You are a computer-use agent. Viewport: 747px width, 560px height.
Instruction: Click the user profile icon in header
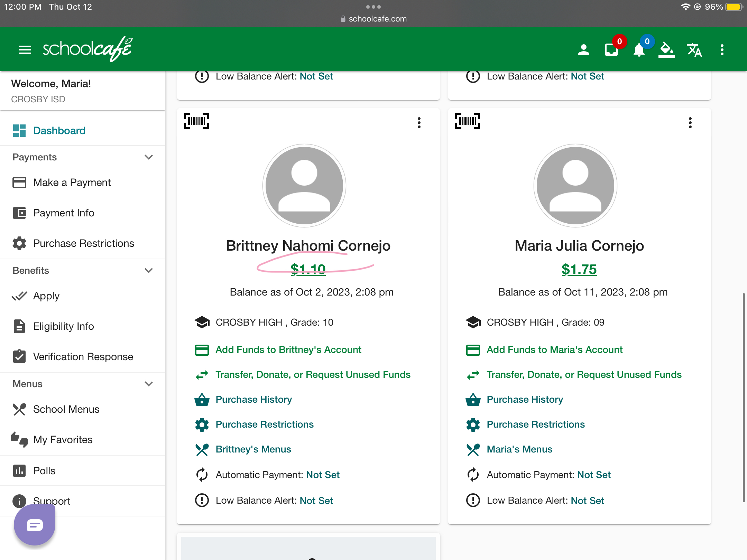(x=583, y=50)
